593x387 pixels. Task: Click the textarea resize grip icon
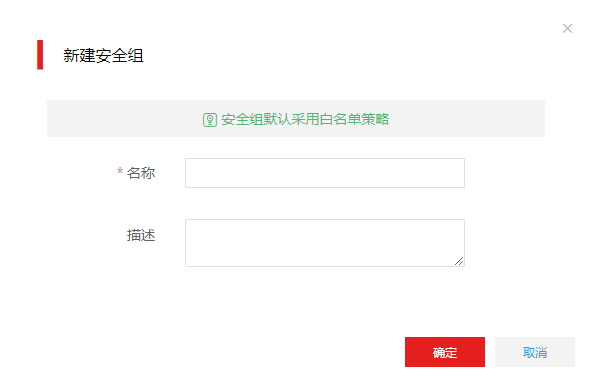pos(459,261)
